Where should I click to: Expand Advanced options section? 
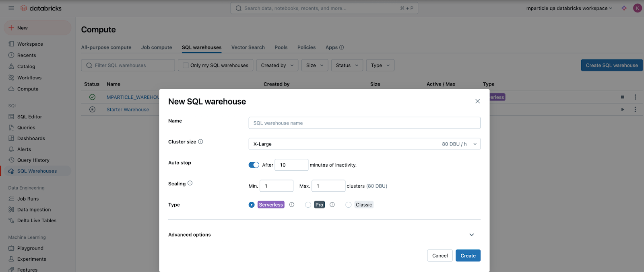pos(472,235)
